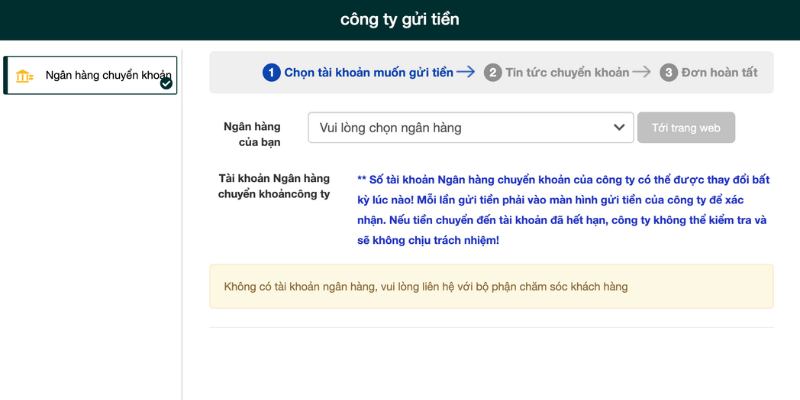The image size is (800, 400).
Task: Click the công ty gửi tiền header title
Action: (x=399, y=20)
